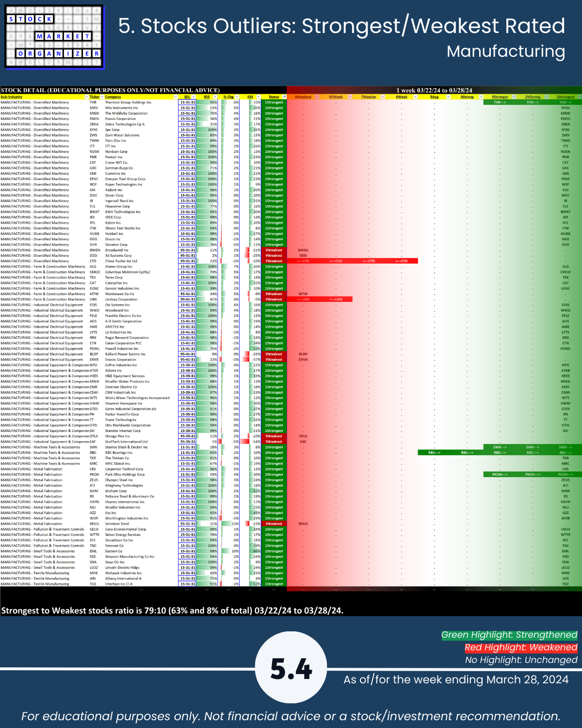The image size is (582, 728).
Task: Open the ID2 column filter dropdown
Action: [216, 97]
